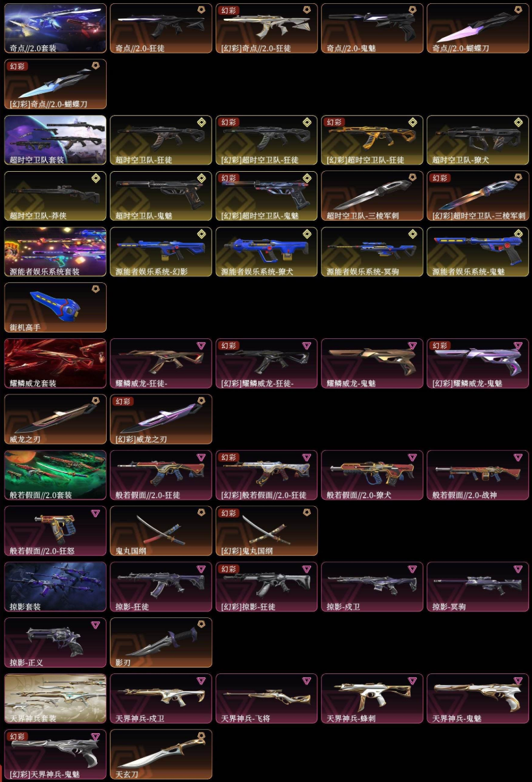The image size is (532, 782).
Task: Select the [幻彩]耀鳞威龙-鬼魅 pistol skin
Action: (477, 364)
